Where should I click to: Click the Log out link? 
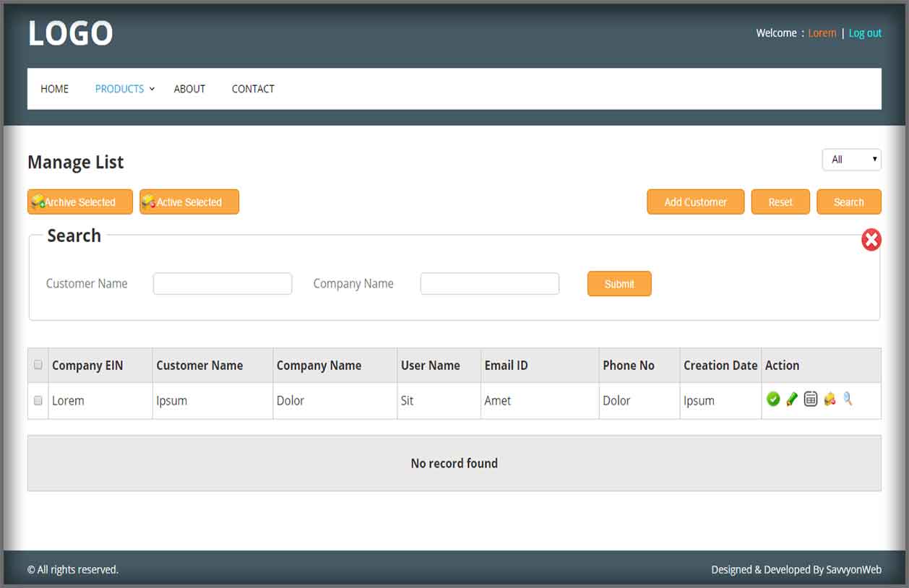coord(865,33)
